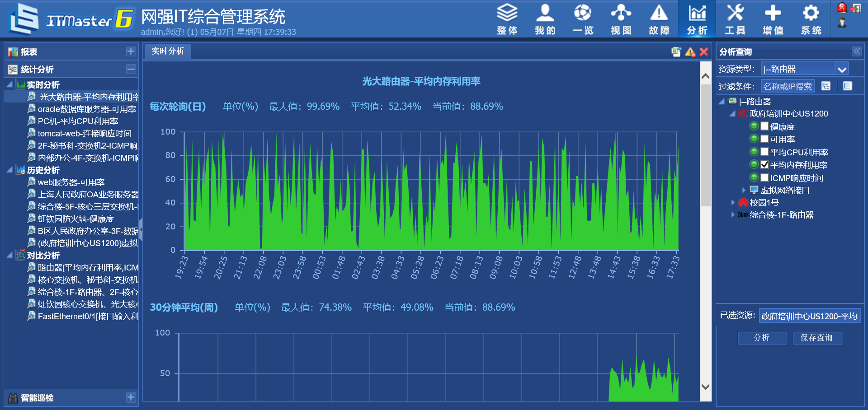
Task: Click the 名称或IP搜索 filter input
Action: 788,86
